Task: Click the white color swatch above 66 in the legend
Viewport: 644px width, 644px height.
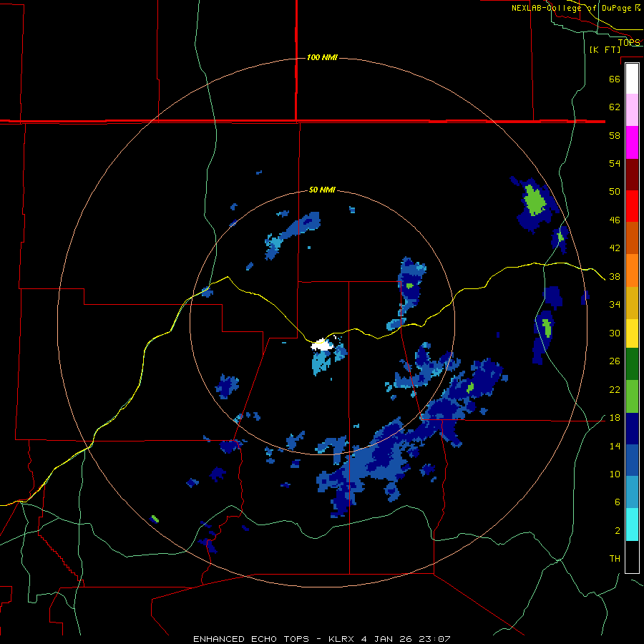Action: click(632, 79)
